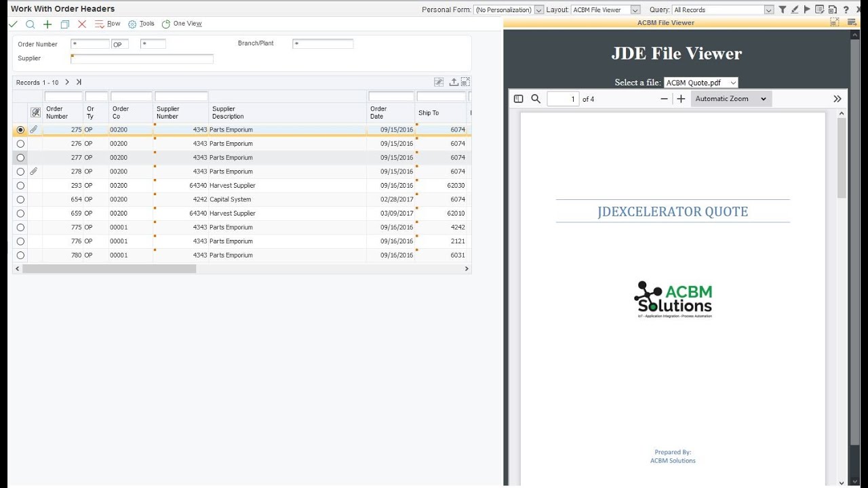Click the pop-out icon in ACBM File Viewer header

(x=835, y=22)
